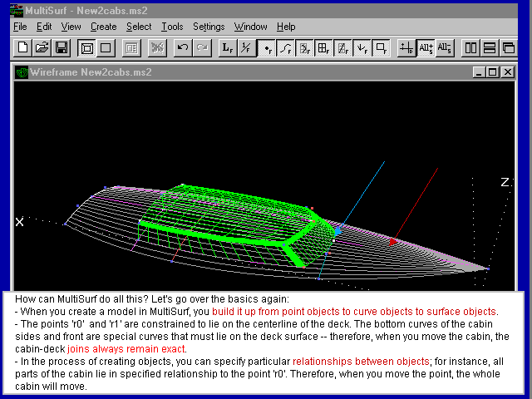The width and height of the screenshot is (532, 399).
Task: Maximize the Wireframe New2cabs.ms2 window
Action: coord(493,72)
